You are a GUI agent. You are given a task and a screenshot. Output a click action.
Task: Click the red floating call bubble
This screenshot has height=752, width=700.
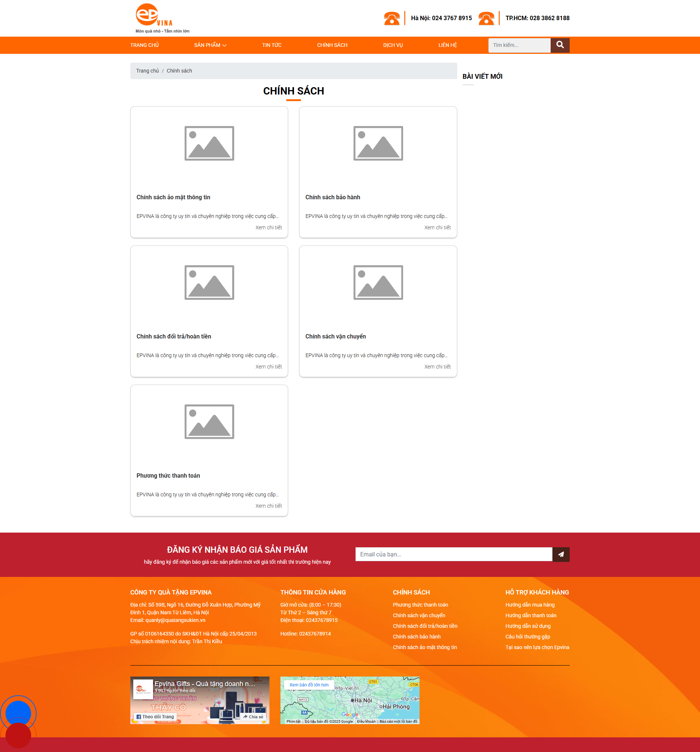click(18, 736)
